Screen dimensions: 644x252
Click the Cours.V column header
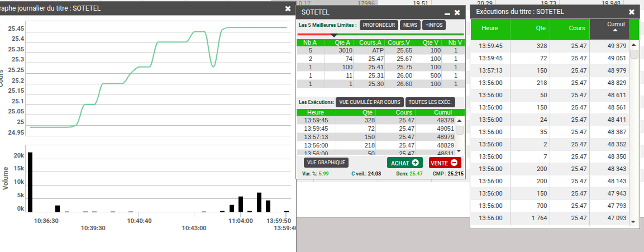click(398, 42)
